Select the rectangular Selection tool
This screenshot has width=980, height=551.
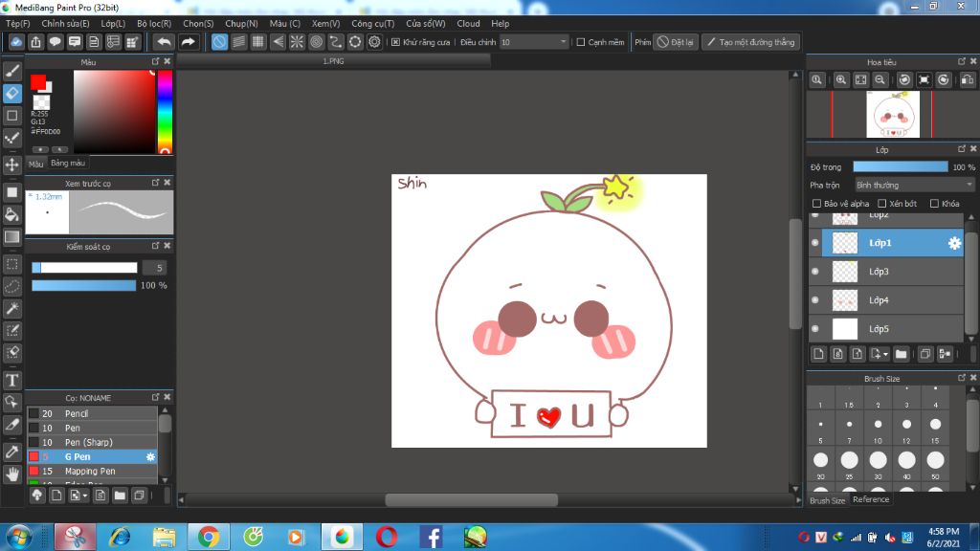(x=11, y=264)
